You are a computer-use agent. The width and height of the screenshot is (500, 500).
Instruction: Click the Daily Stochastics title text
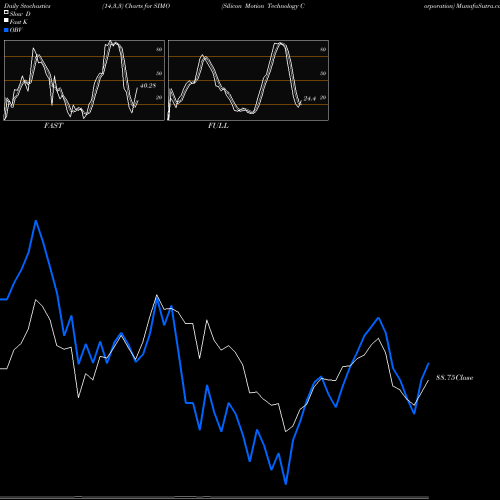coord(27,6)
